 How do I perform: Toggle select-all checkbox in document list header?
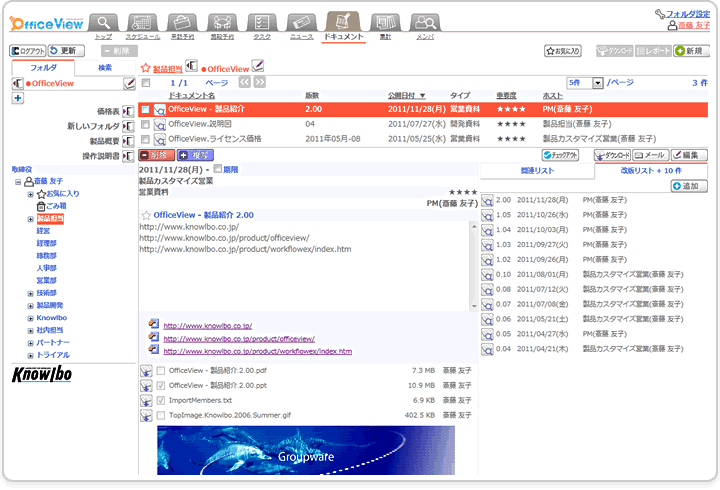point(146,83)
